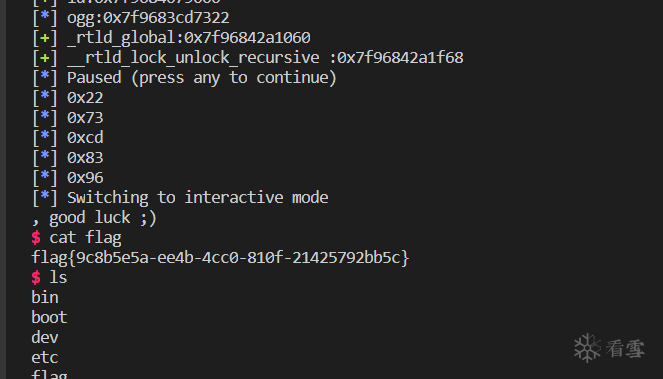Screen dimensions: 663x379
Task: Click the 看雪 watermark text
Action: pos(625,349)
